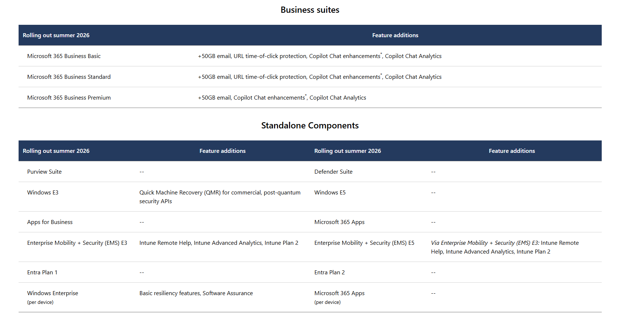
Task: Select the 'Entra Plan 2' cell
Action: pyautogui.click(x=329, y=272)
